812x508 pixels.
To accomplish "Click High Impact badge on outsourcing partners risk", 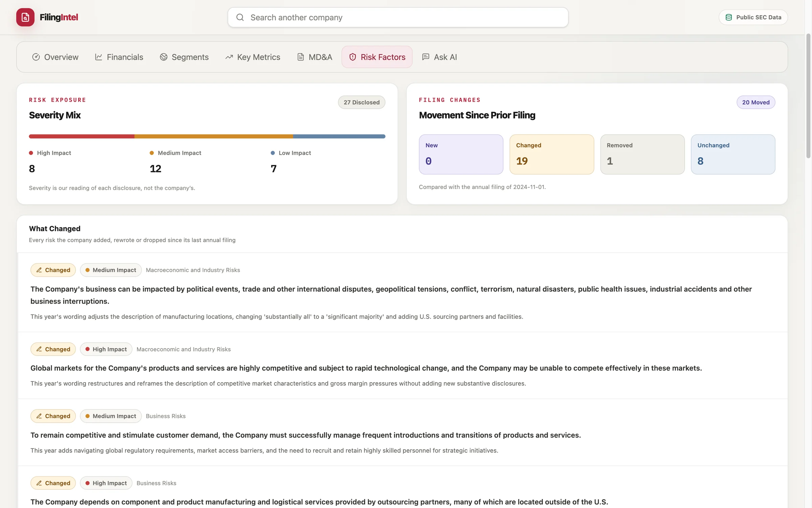I will click(106, 483).
